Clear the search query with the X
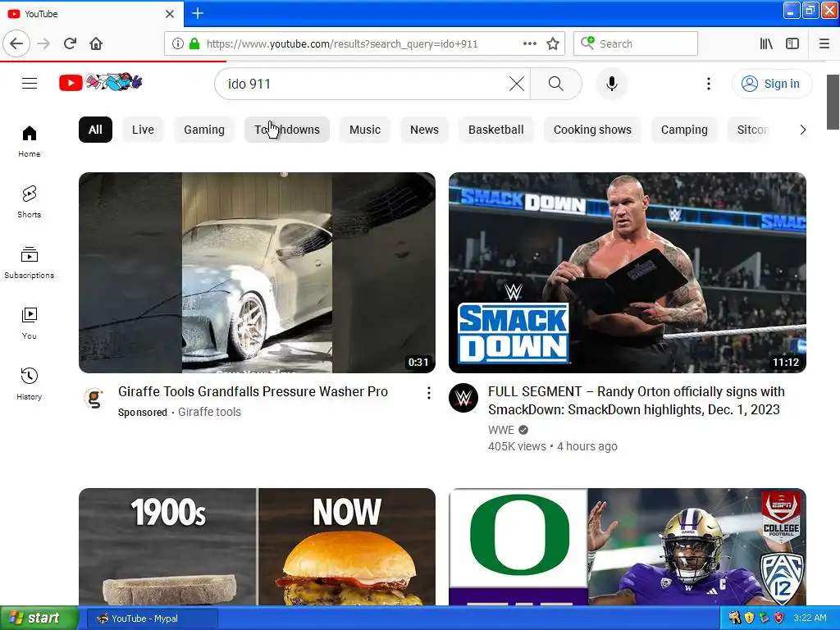The height and width of the screenshot is (630, 840). pos(517,84)
